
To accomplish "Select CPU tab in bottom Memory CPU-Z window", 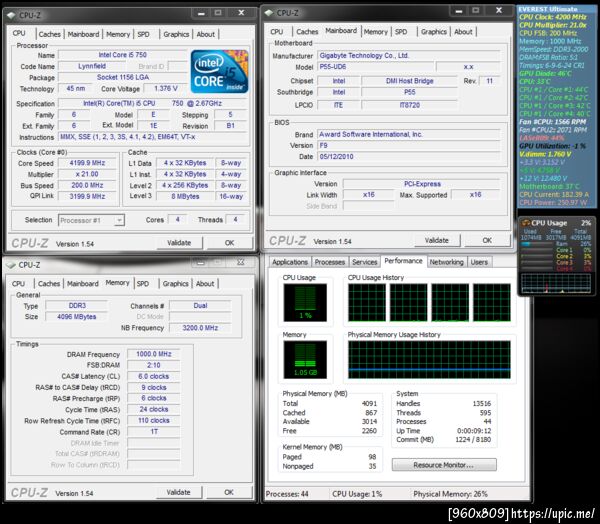I will pos(18,284).
